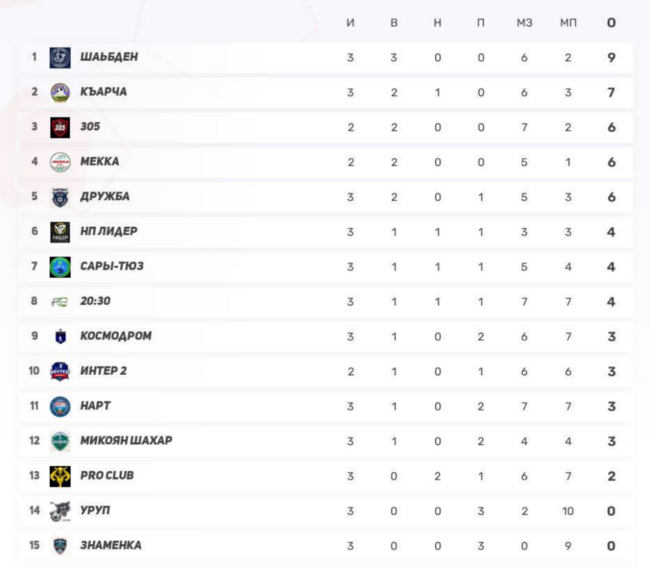Click the О points column header
Viewport: 650px width, 577px height.
[x=611, y=23]
